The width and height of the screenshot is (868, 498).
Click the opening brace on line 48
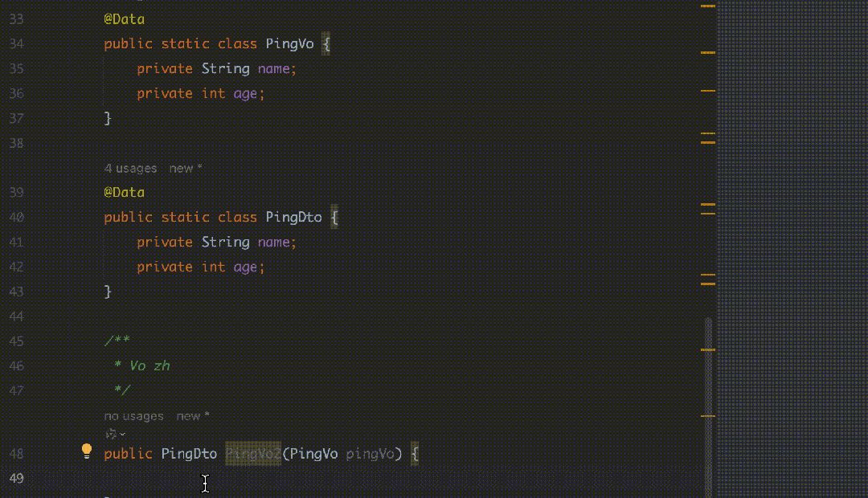(415, 454)
